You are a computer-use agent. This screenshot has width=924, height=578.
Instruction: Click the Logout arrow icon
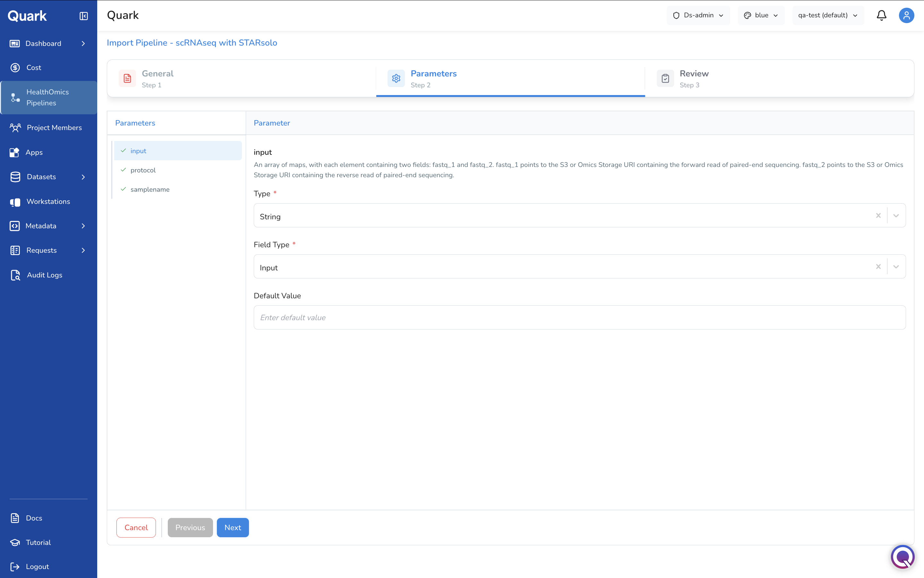[x=15, y=566]
